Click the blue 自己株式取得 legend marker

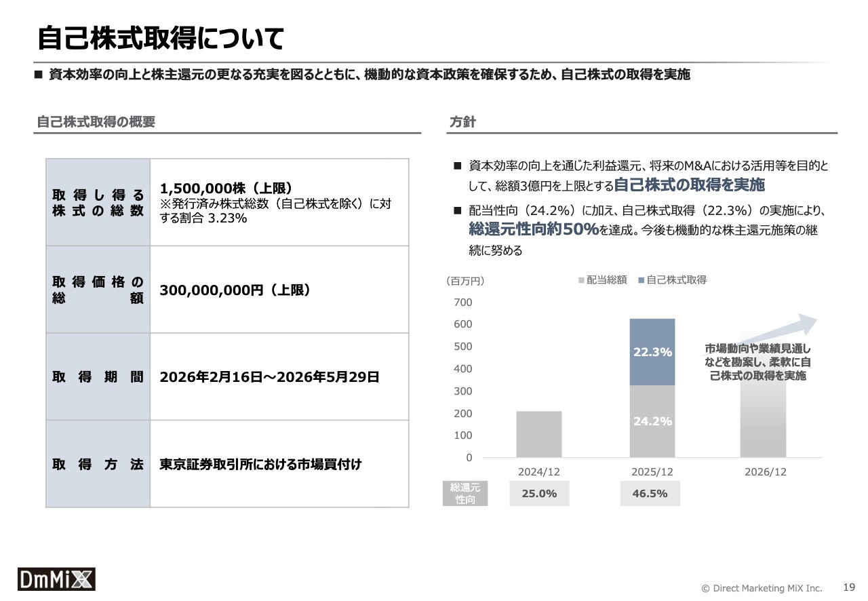(641, 280)
